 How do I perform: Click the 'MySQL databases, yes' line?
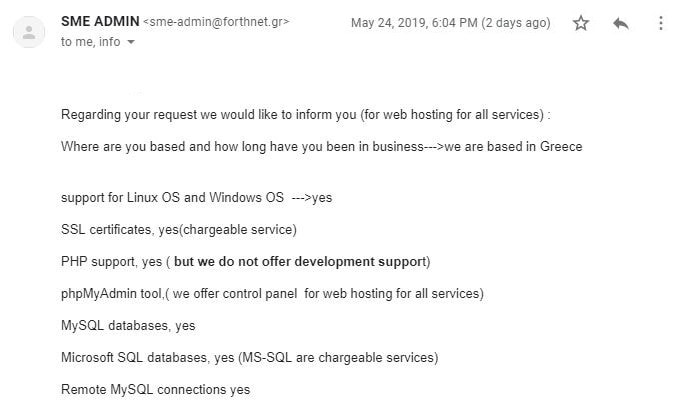coord(128,325)
